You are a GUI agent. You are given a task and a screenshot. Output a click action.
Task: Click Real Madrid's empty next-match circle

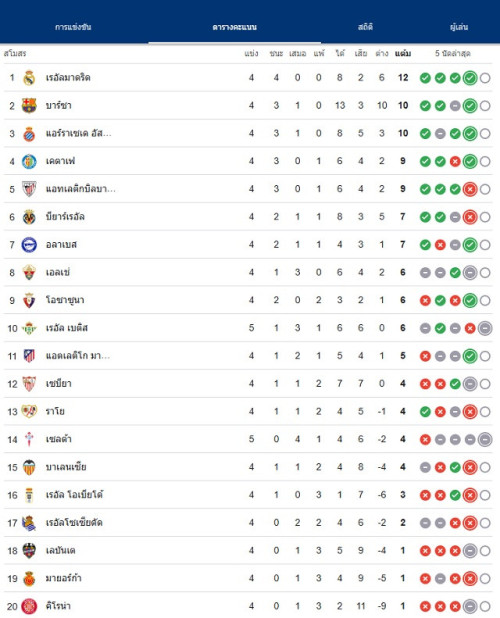(x=485, y=78)
